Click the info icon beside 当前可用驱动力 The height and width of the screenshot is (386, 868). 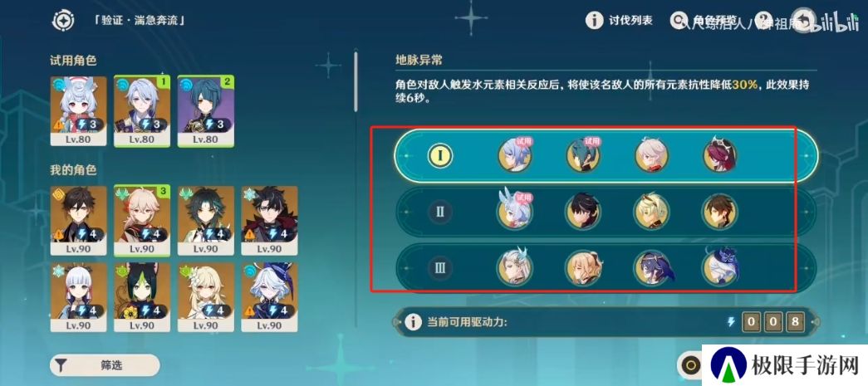pos(413,322)
